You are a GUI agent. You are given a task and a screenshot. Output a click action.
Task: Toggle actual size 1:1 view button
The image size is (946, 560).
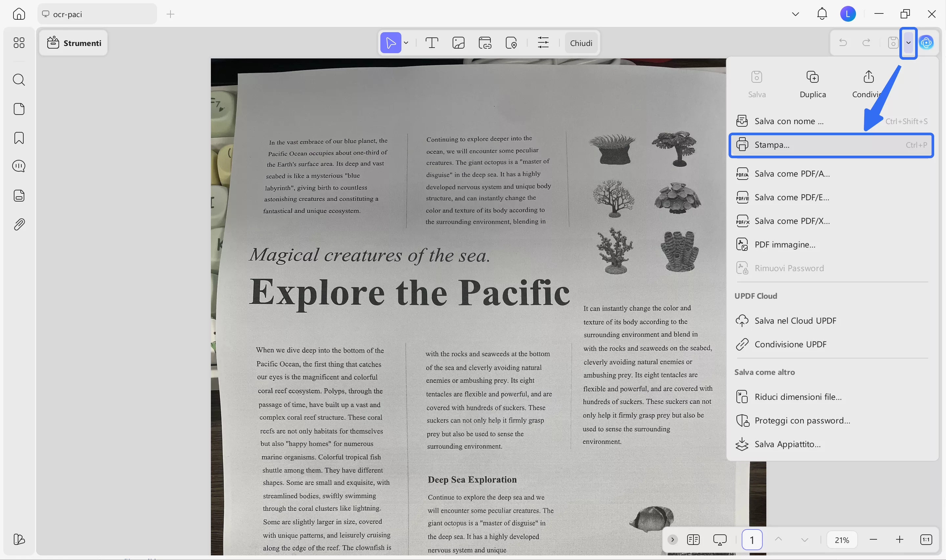pyautogui.click(x=926, y=540)
